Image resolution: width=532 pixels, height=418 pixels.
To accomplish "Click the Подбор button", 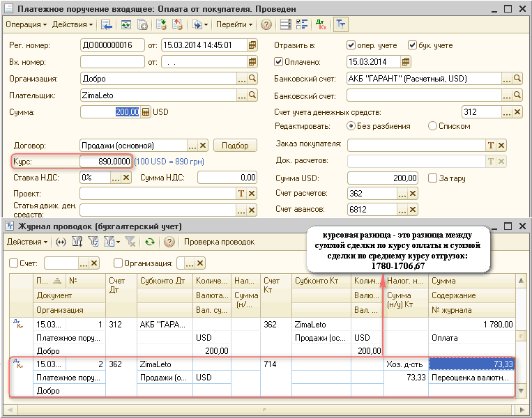I will point(235,146).
